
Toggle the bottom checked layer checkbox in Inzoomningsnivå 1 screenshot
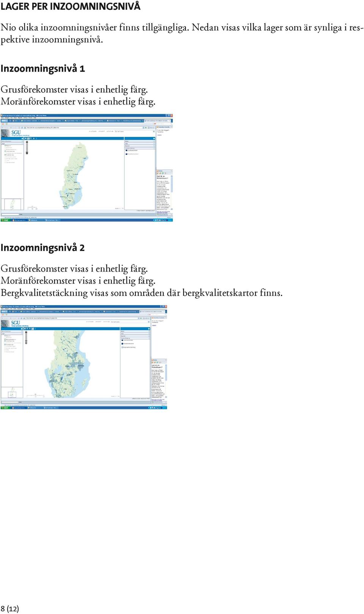(5, 155)
